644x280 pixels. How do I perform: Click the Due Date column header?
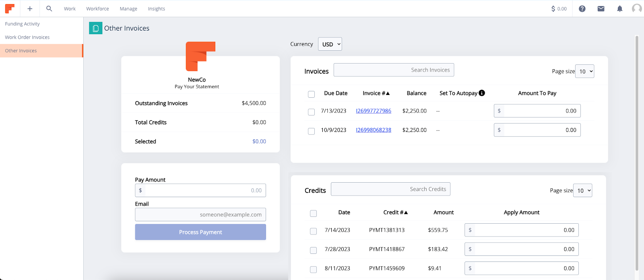pyautogui.click(x=336, y=93)
